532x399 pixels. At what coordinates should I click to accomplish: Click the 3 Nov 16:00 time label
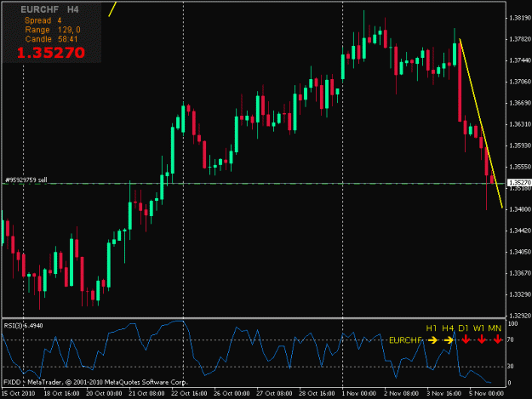[444, 394]
